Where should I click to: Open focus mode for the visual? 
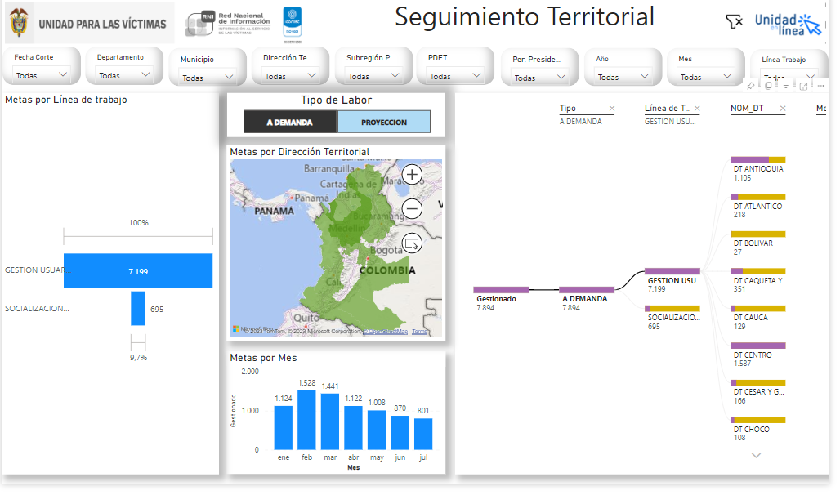[x=803, y=86]
